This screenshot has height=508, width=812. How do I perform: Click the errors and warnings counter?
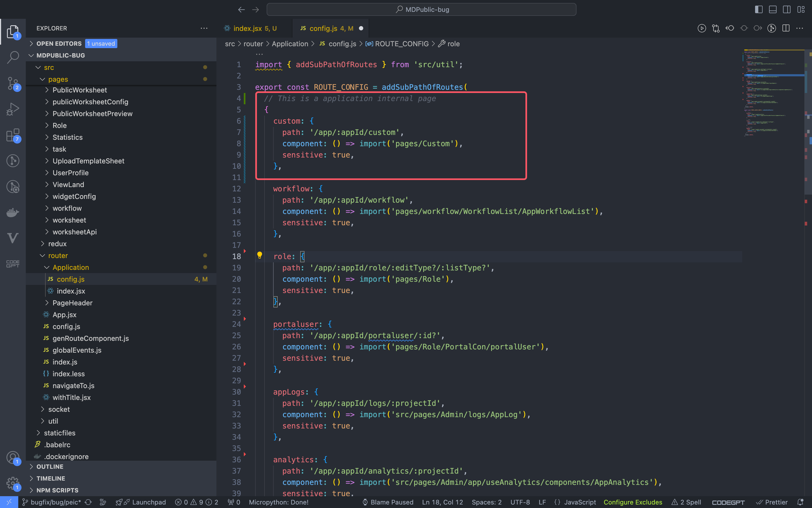(197, 502)
